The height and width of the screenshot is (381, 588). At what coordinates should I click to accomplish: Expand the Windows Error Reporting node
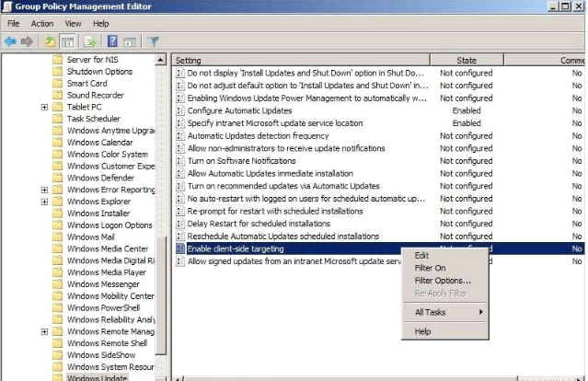(x=44, y=190)
